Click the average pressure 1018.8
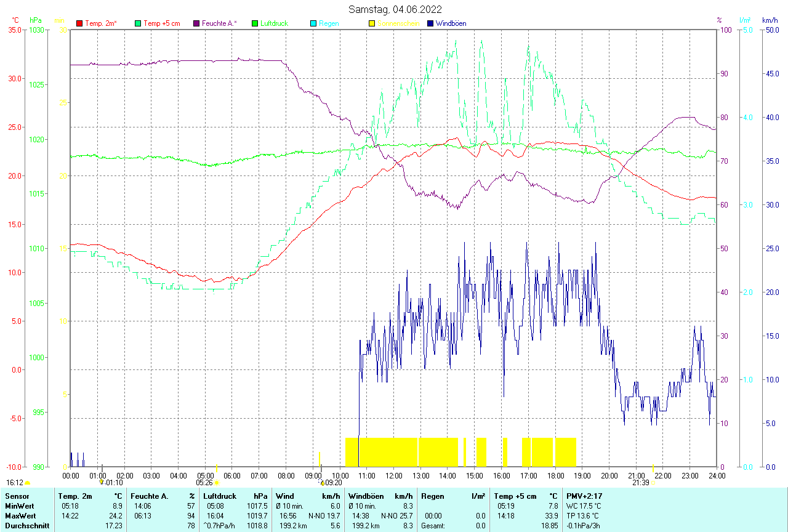Image resolution: width=788 pixels, height=532 pixels. 257,526
